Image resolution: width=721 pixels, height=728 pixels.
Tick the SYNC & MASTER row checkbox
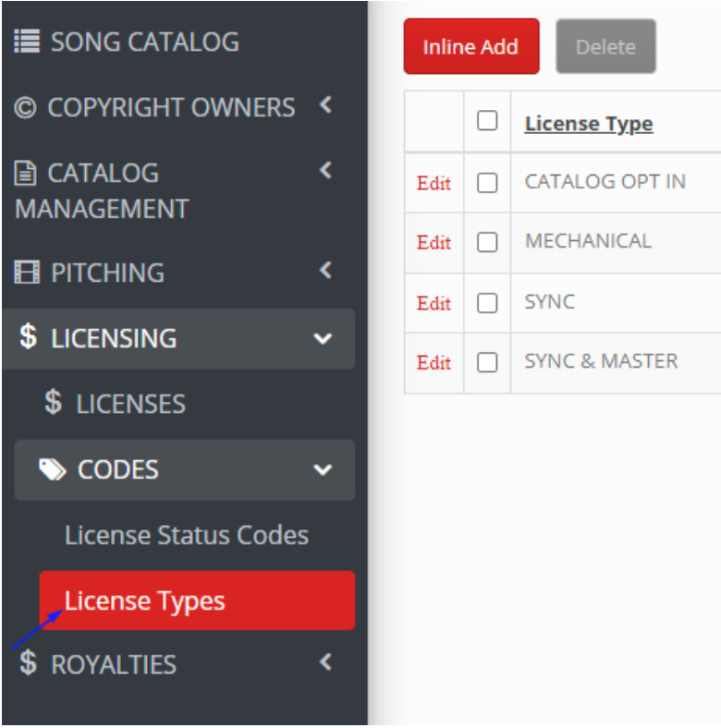coord(487,362)
